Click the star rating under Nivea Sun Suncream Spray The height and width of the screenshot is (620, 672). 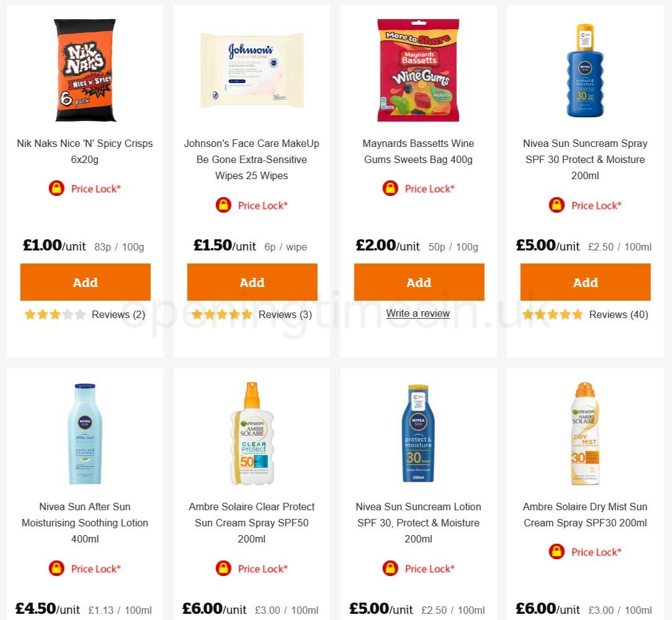[x=552, y=314]
